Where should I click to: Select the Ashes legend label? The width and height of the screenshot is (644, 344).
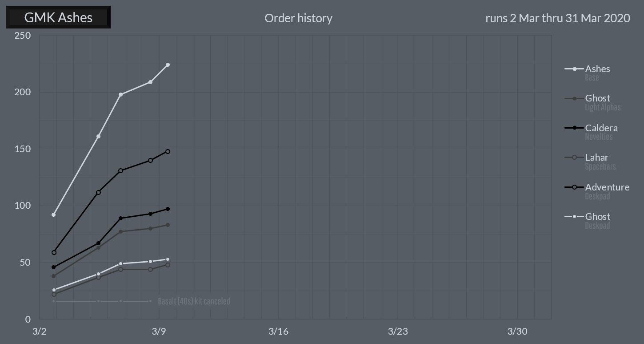pos(597,69)
